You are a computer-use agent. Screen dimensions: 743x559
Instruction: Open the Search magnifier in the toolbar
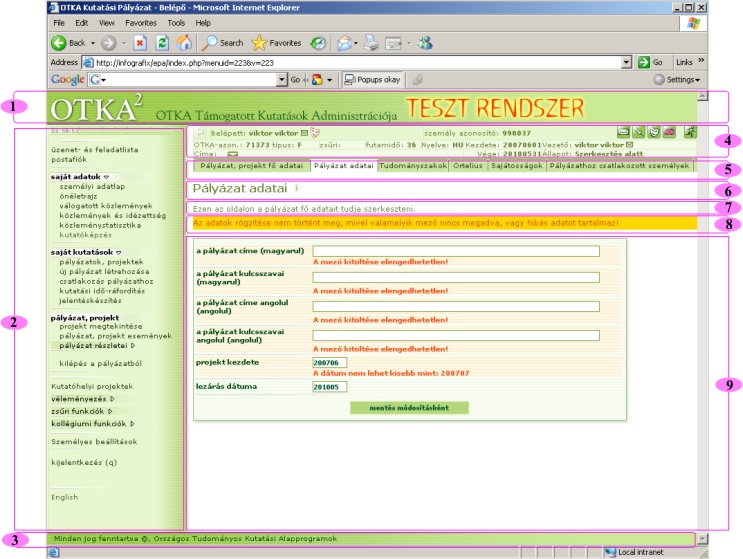pyautogui.click(x=222, y=43)
